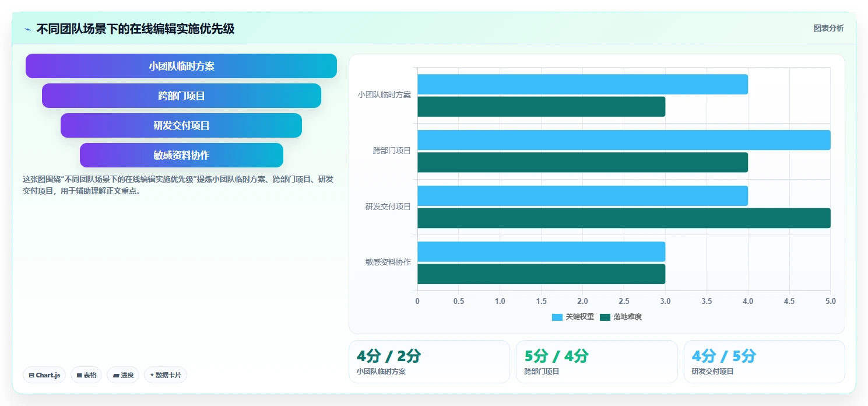The width and height of the screenshot is (868, 406).
Task: Click 关键权重 bar for 小团队临时方案
Action: pos(582,84)
